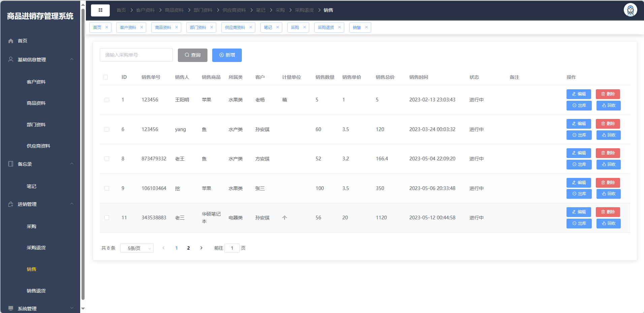644x313 pixels.
Task: Click the 查询 search button
Action: click(193, 55)
